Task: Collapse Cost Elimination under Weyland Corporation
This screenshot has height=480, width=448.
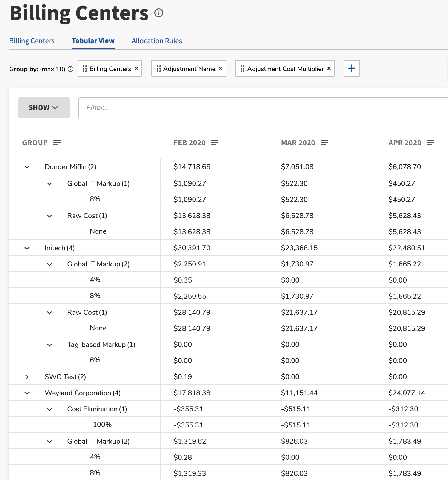Action: (50, 409)
